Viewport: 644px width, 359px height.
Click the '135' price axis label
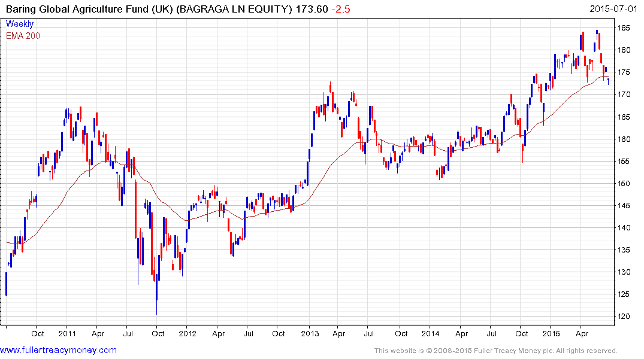point(624,250)
